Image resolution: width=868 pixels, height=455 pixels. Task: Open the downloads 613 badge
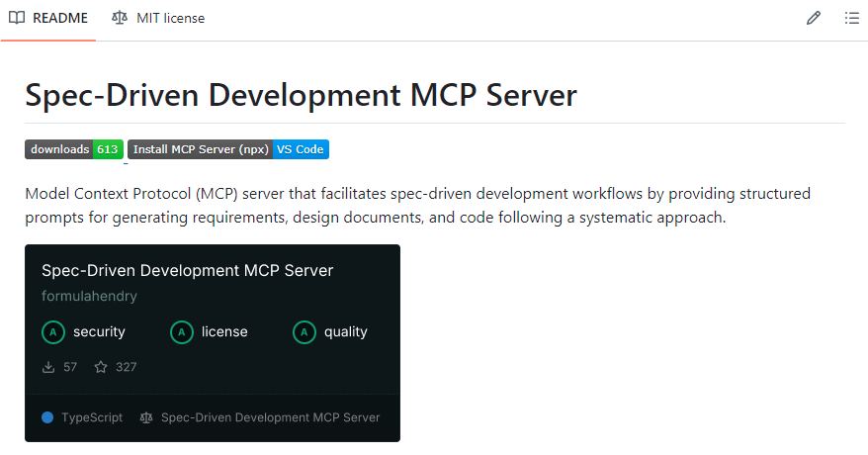pos(74,149)
